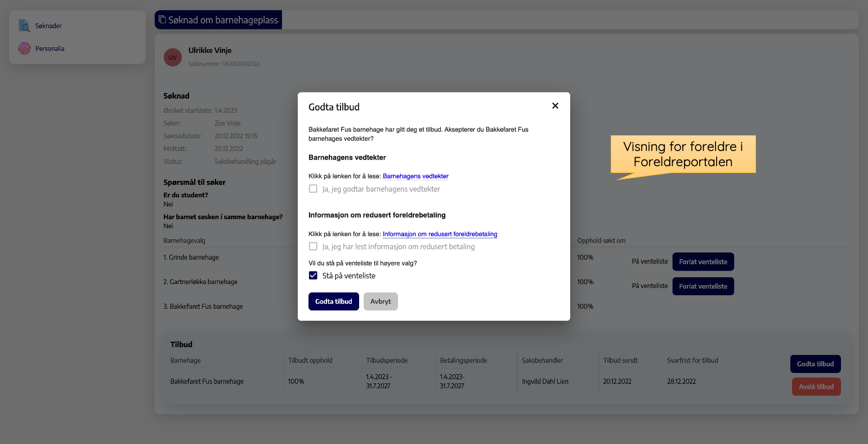Click '2. Gartnerløkka barnehage' row
868x444 pixels.
coord(200,282)
